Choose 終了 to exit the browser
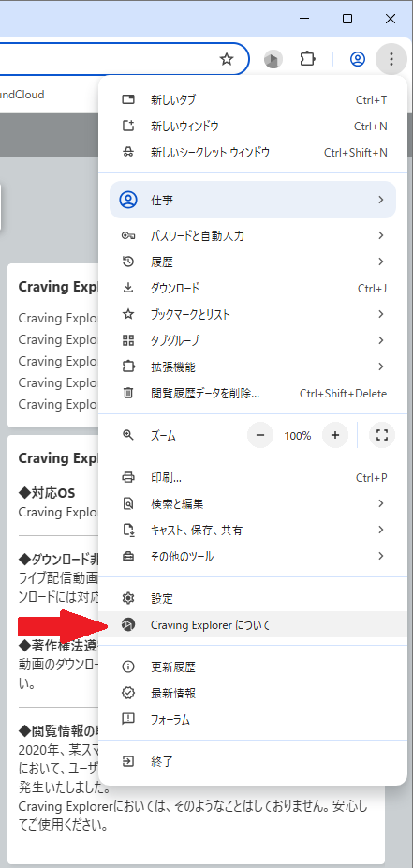413x868 pixels. tap(253, 761)
